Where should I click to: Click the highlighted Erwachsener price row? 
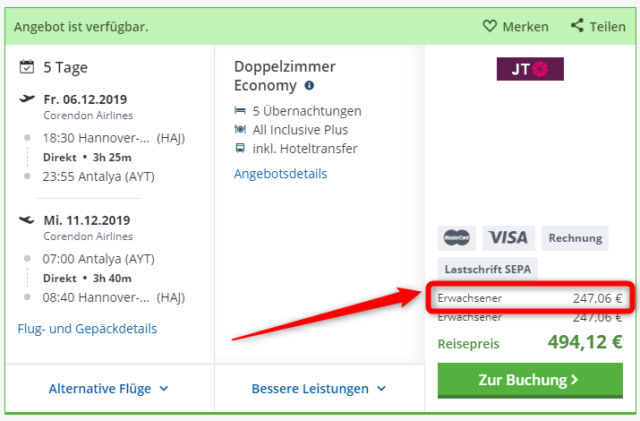pyautogui.click(x=529, y=297)
